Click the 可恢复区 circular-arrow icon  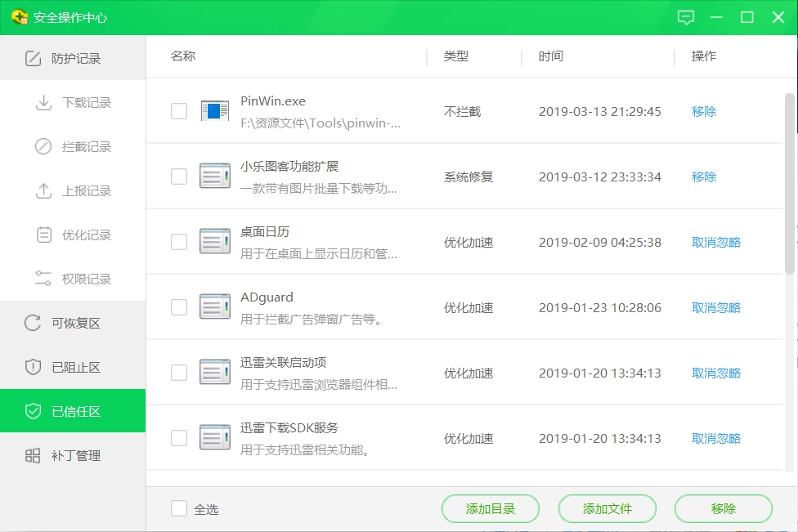point(33,323)
